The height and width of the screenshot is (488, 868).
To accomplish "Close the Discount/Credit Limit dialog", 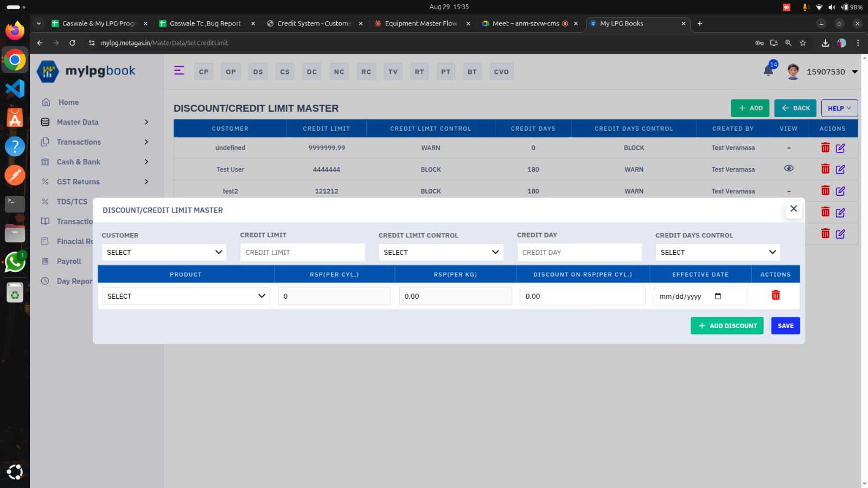I will click(x=793, y=209).
